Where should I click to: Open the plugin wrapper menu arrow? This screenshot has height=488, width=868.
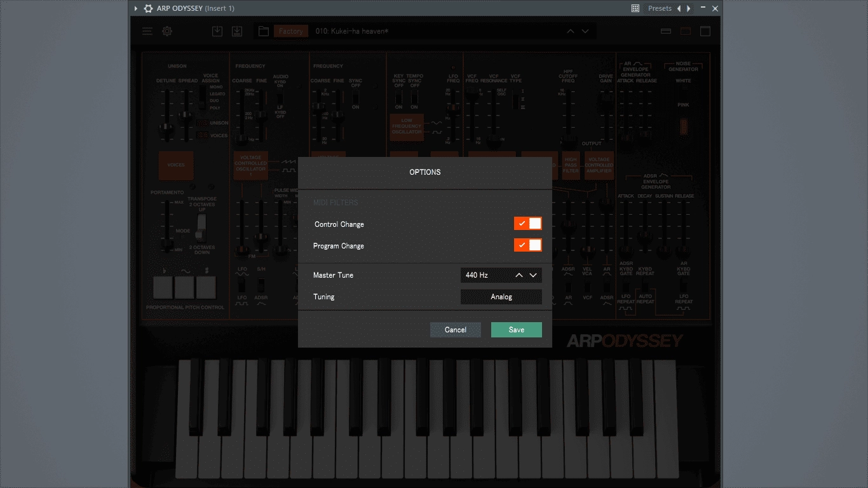135,8
